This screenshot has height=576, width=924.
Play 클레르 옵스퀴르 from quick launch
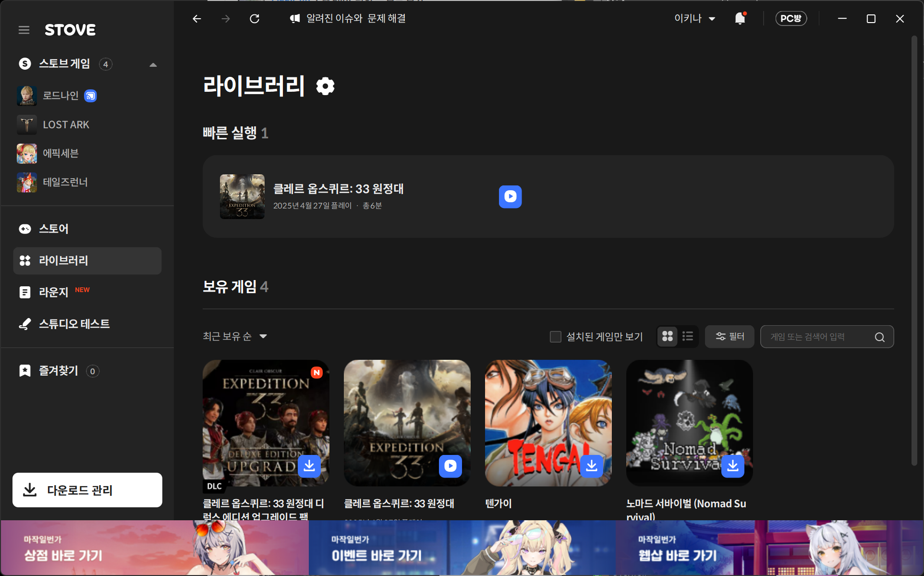[x=510, y=196]
